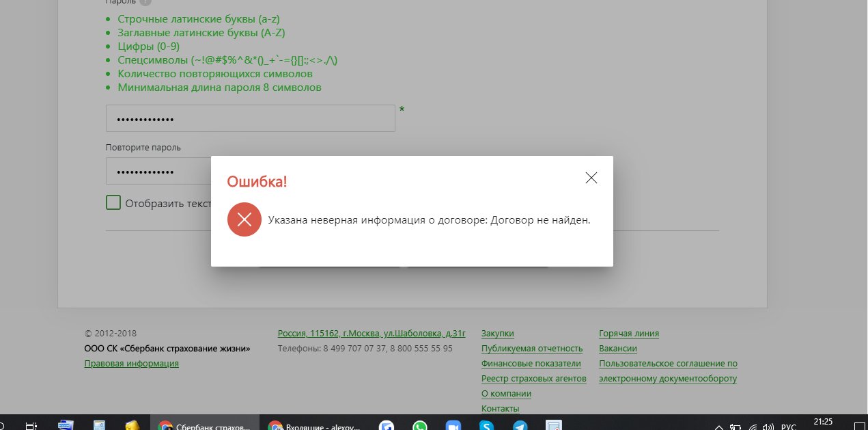Open WhatsApp from the taskbar
Image resolution: width=868 pixels, height=430 pixels.
point(421,425)
